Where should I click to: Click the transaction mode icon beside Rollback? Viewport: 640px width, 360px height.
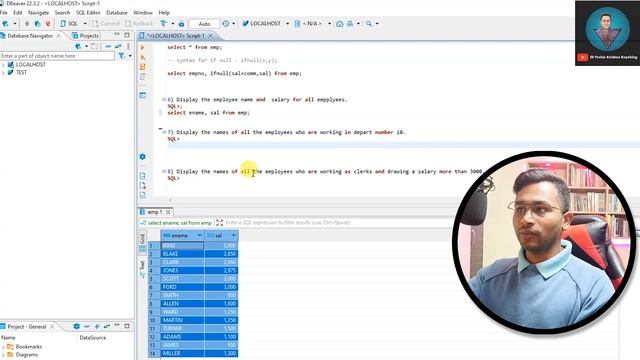163,24
